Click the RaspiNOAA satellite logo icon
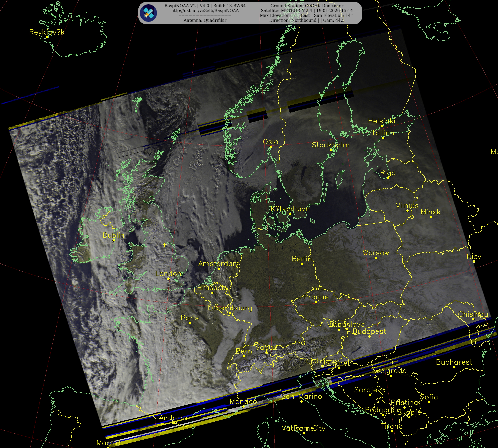The image size is (498, 448). click(x=148, y=13)
